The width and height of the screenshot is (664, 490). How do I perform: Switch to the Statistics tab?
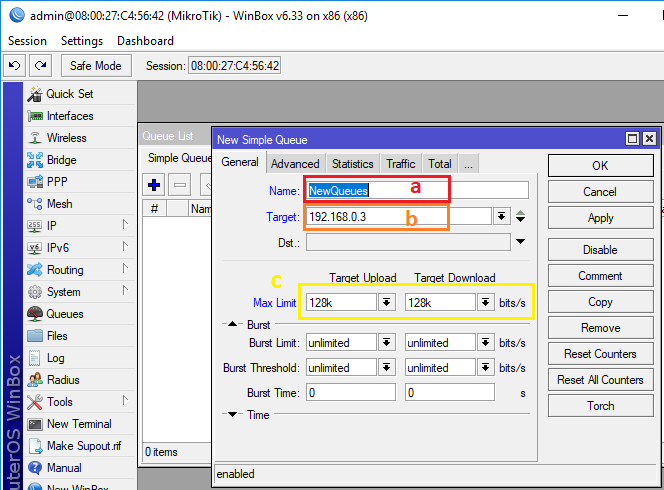(353, 164)
